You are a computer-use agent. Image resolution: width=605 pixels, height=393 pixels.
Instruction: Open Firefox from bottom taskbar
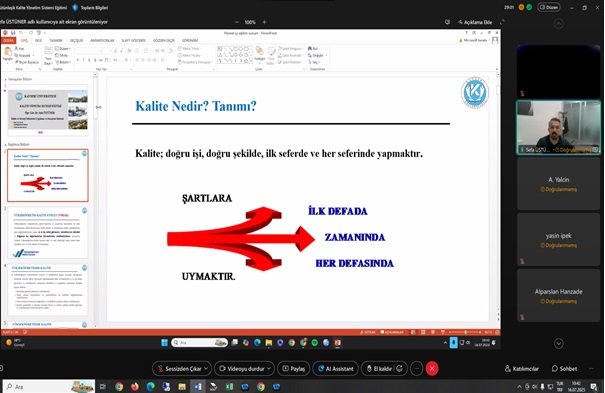(x=134, y=386)
